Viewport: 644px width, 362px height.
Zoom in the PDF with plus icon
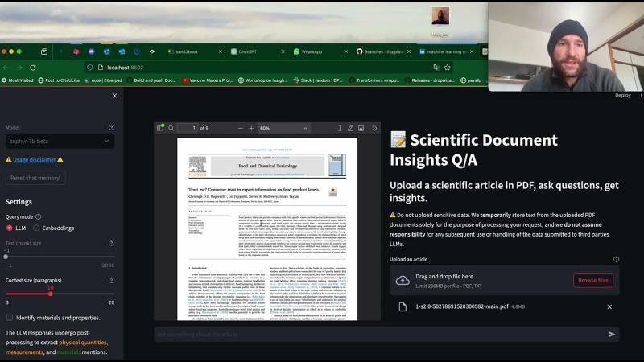[251, 128]
